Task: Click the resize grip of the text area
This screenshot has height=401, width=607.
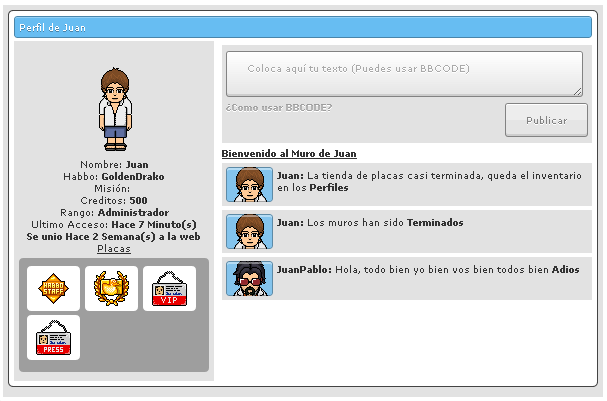Action: pos(577,92)
